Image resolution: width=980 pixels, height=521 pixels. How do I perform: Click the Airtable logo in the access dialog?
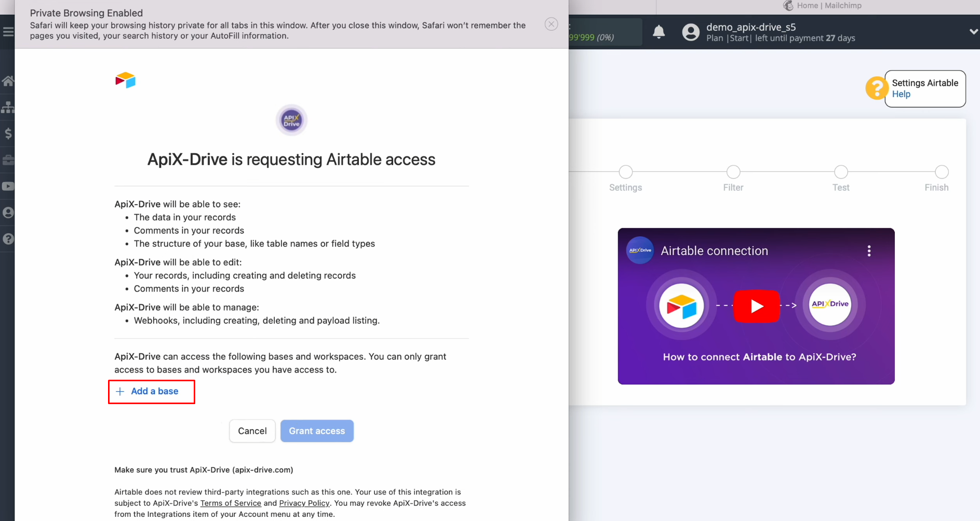125,79
